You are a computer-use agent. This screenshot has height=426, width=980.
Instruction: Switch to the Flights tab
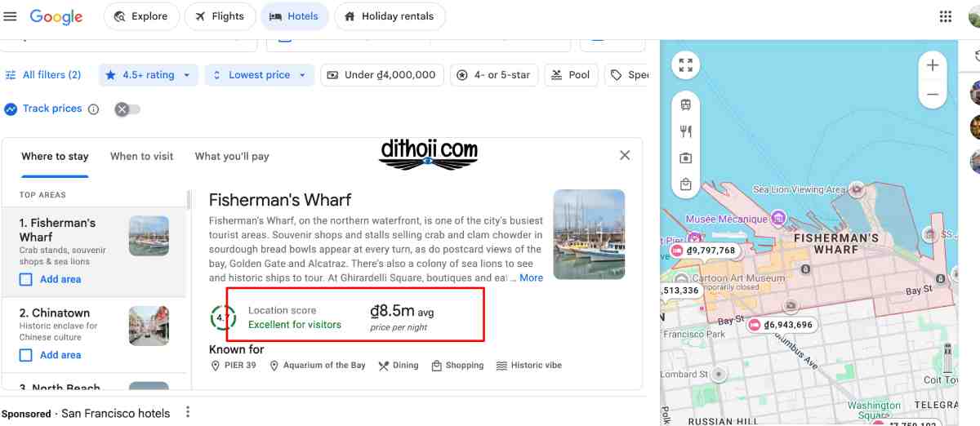220,16
